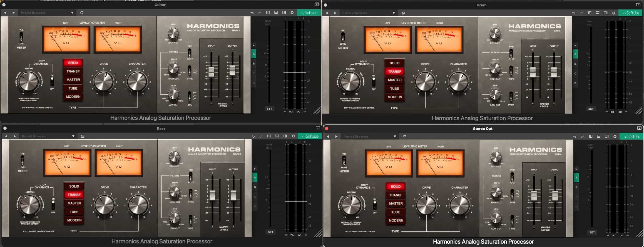The width and height of the screenshot is (644, 247).
Task: Select slot A in Drum plugin
Action: (x=575, y=54)
